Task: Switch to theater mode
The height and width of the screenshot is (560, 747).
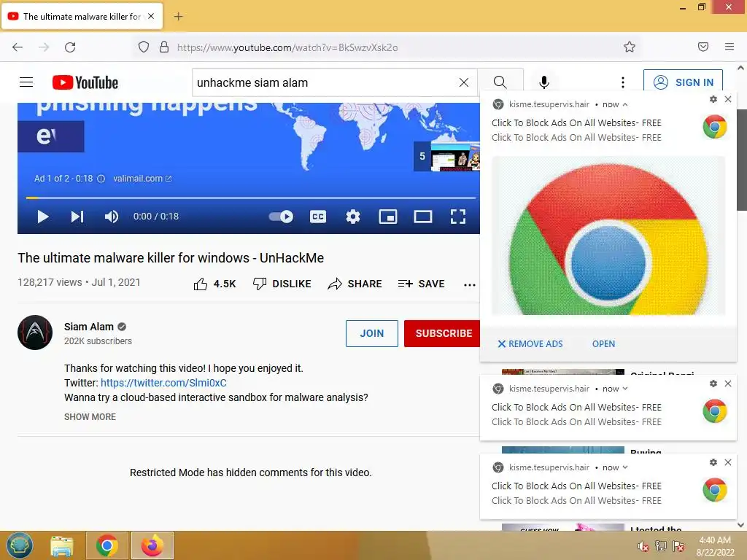Action: (x=423, y=217)
